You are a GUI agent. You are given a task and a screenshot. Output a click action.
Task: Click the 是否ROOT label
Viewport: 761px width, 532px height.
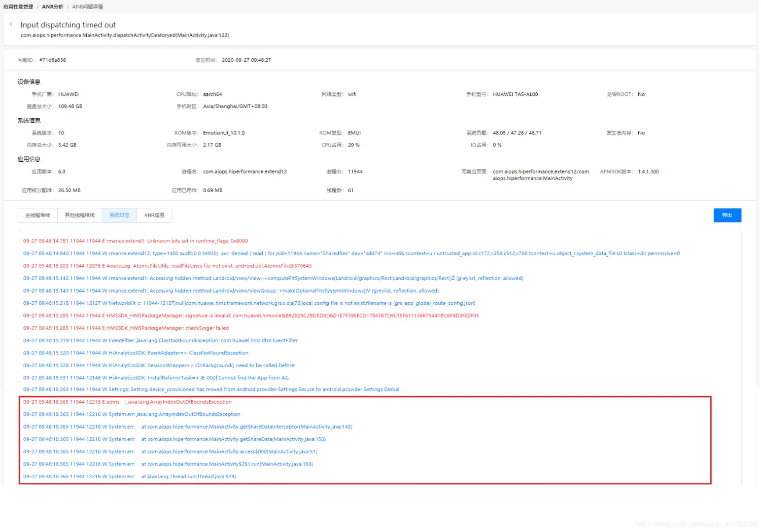[x=619, y=94]
